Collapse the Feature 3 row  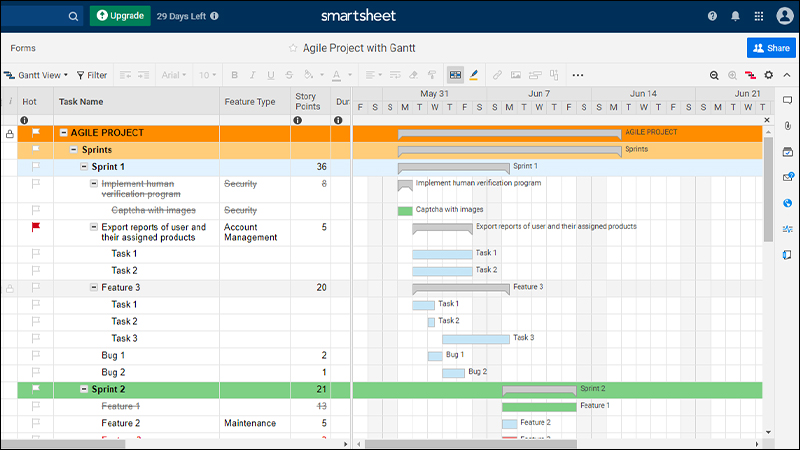click(94, 287)
